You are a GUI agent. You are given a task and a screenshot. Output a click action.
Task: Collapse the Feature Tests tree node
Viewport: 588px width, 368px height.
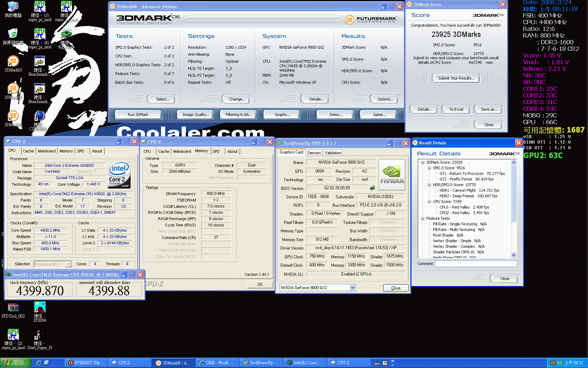point(422,218)
